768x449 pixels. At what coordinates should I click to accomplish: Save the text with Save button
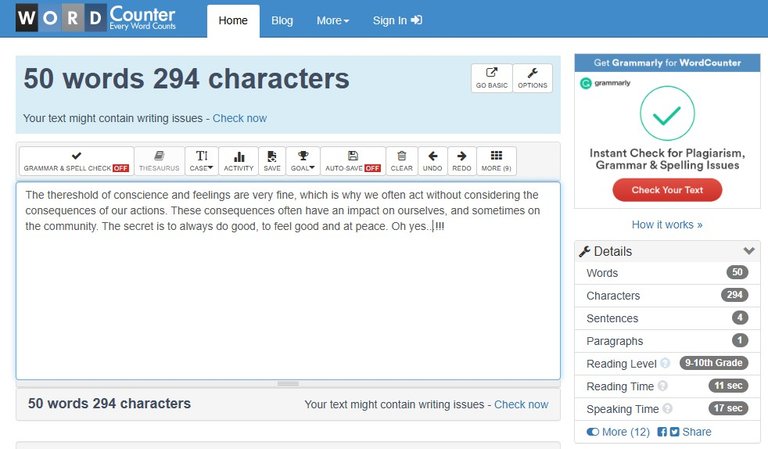[272, 161]
